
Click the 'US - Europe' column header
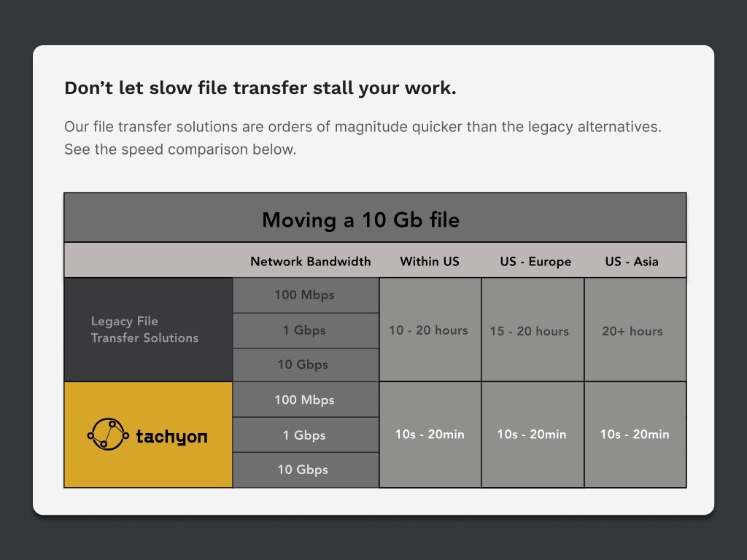pyautogui.click(x=535, y=262)
